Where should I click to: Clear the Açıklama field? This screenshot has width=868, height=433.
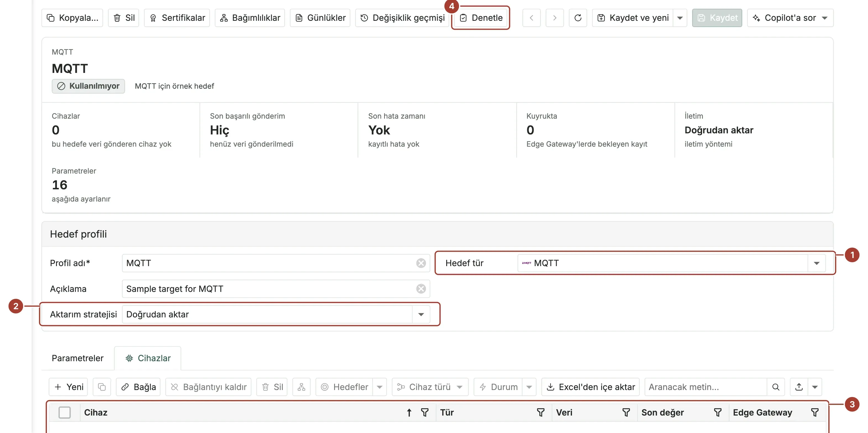(x=421, y=289)
